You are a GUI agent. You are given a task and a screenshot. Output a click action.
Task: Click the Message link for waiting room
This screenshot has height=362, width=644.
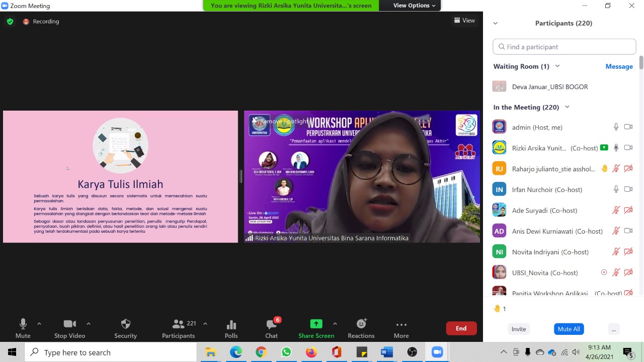click(x=619, y=66)
